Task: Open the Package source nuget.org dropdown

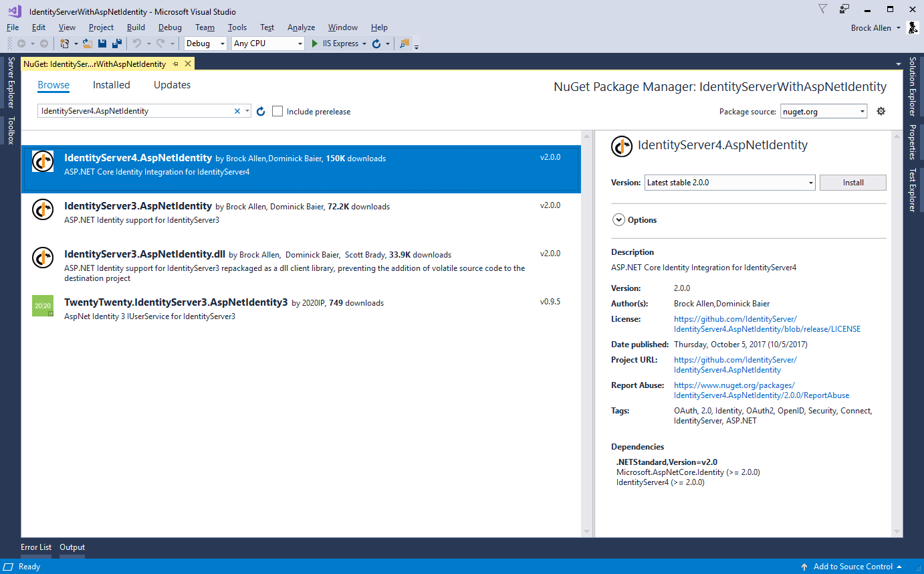Action: pyautogui.click(x=824, y=112)
